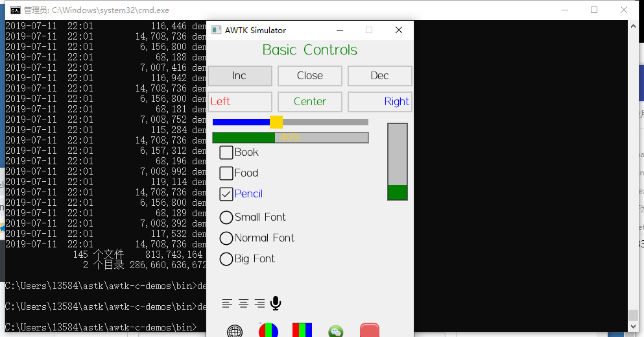Click the square RGB stripes icon

(302, 330)
